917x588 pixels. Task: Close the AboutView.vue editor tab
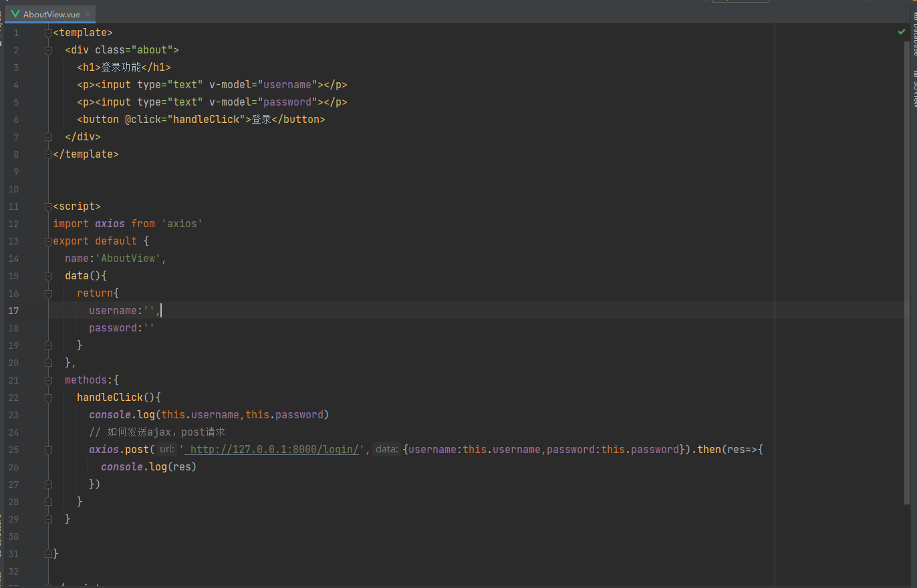tap(88, 14)
